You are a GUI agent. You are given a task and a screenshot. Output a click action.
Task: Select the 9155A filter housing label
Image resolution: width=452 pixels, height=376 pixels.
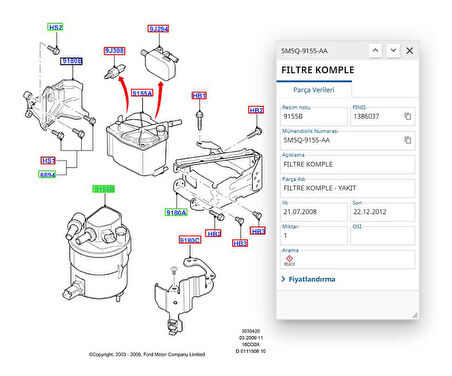(x=142, y=93)
